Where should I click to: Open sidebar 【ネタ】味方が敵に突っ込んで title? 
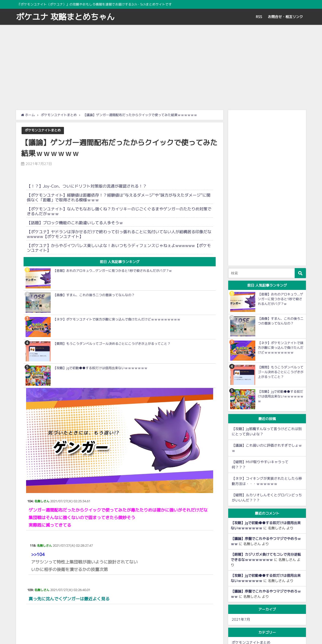(x=281, y=348)
